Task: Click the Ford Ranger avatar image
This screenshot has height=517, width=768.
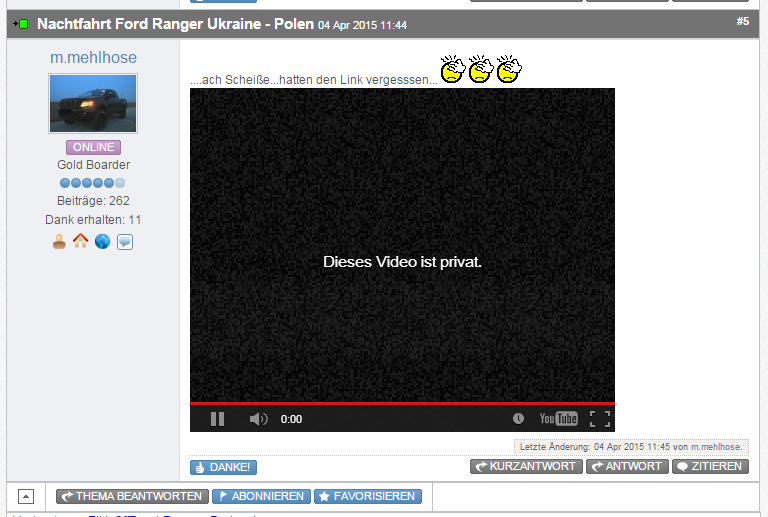Action: coord(93,103)
